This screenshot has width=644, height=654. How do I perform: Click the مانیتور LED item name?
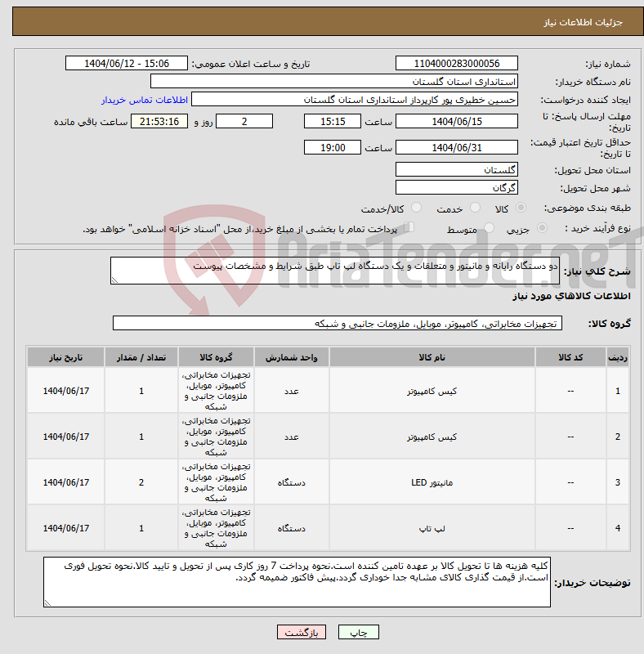point(432,482)
